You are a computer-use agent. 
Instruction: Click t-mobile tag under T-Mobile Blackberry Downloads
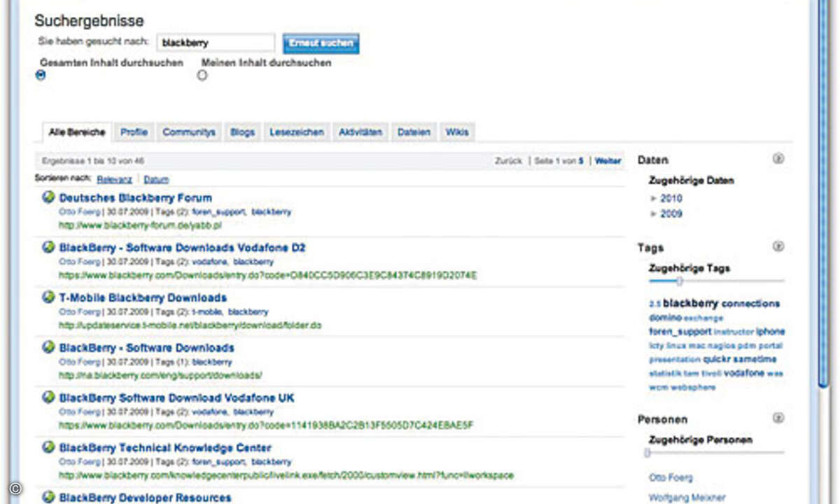[x=206, y=311]
